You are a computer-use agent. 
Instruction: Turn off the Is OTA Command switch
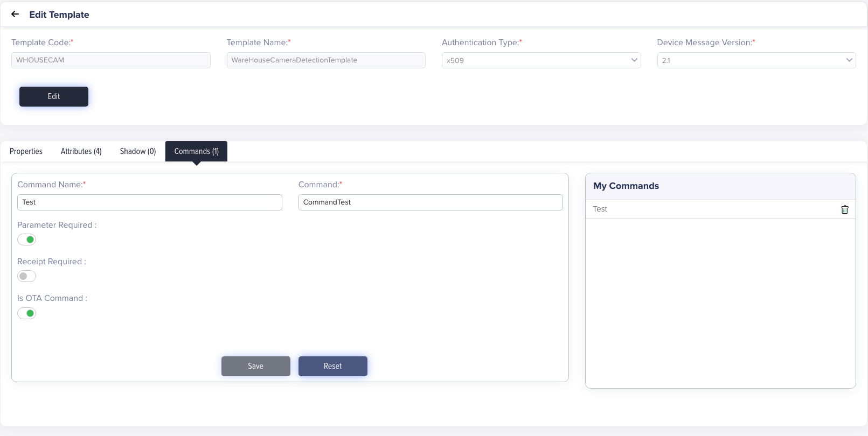[x=26, y=313]
